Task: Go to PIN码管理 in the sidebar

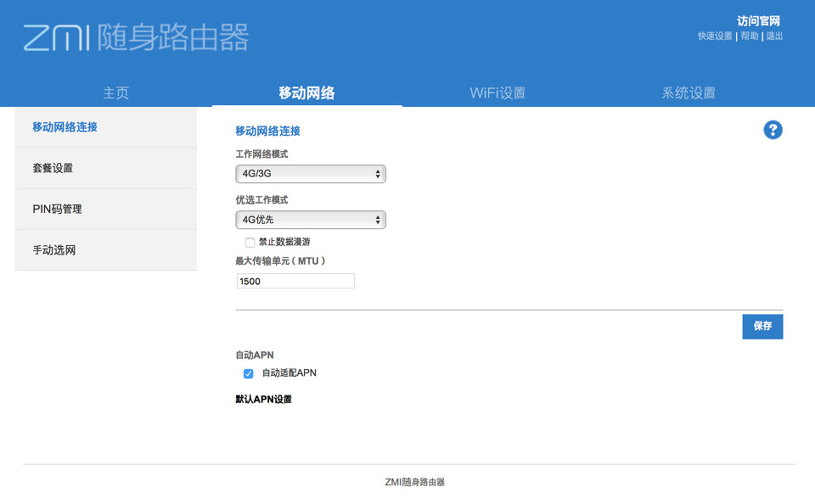Action: tap(57, 209)
